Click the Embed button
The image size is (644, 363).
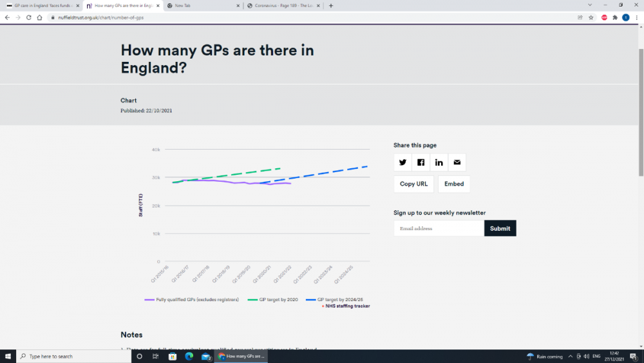click(454, 184)
